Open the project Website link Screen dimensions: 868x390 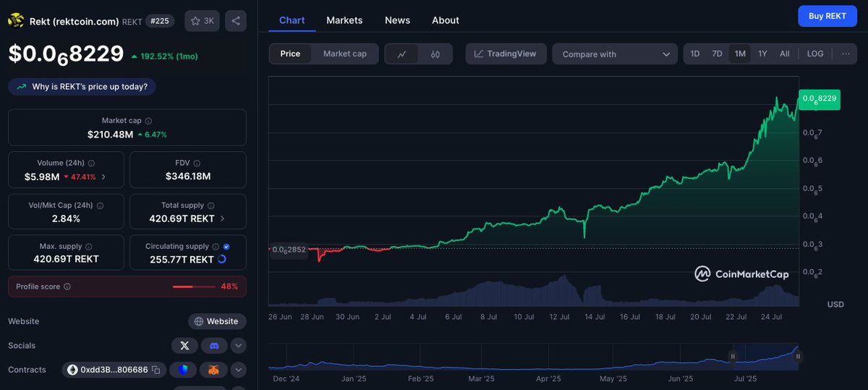[x=217, y=321]
